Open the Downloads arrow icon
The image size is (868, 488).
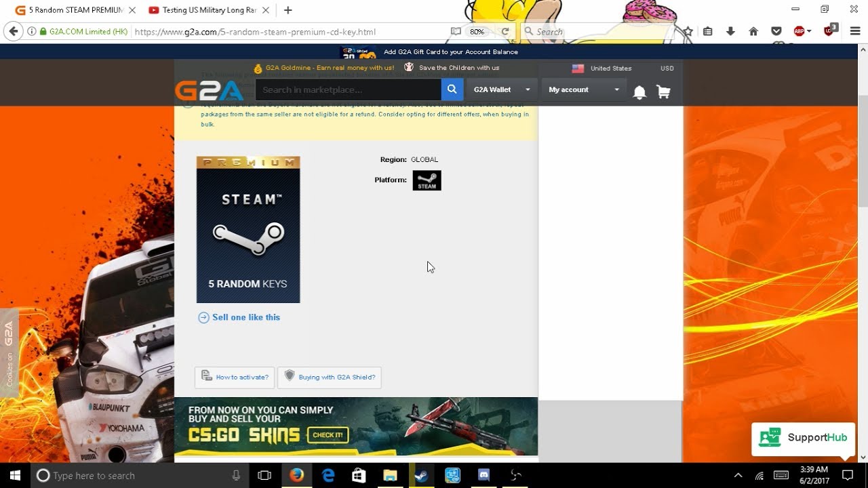coord(730,31)
